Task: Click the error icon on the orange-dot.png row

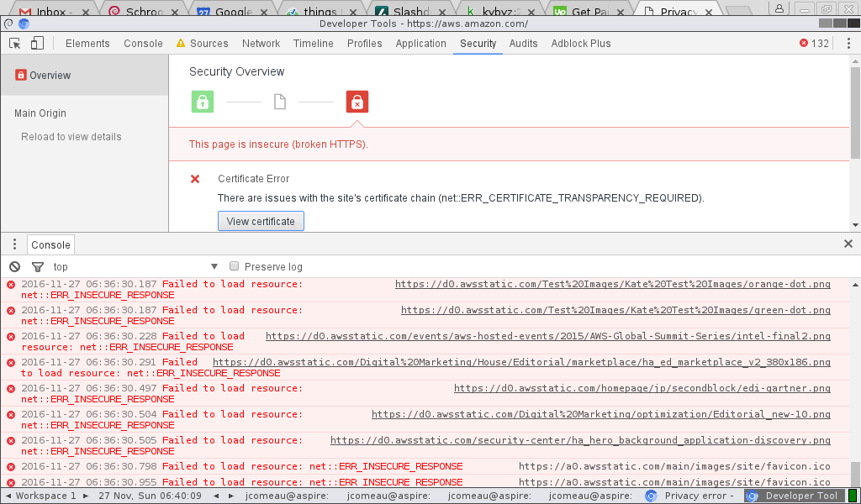Action: point(10,284)
